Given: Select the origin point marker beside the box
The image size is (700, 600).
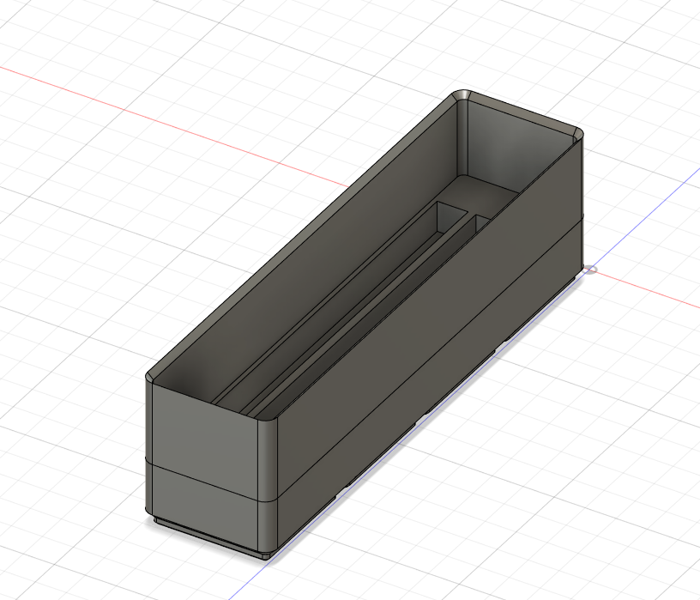Looking at the screenshot, I should coord(590,270).
